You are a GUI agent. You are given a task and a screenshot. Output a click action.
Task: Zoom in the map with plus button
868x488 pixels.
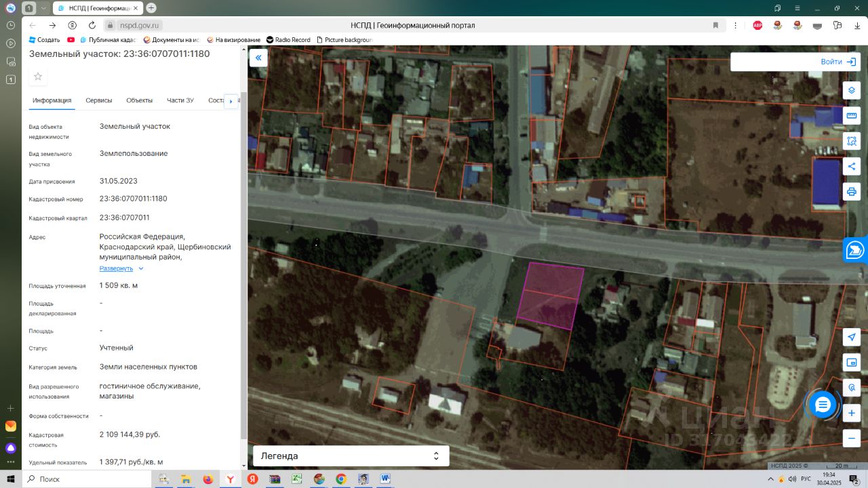852,413
